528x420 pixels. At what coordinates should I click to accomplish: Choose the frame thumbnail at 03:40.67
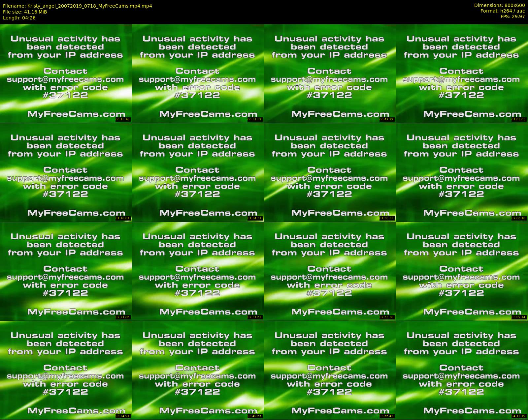[198, 370]
